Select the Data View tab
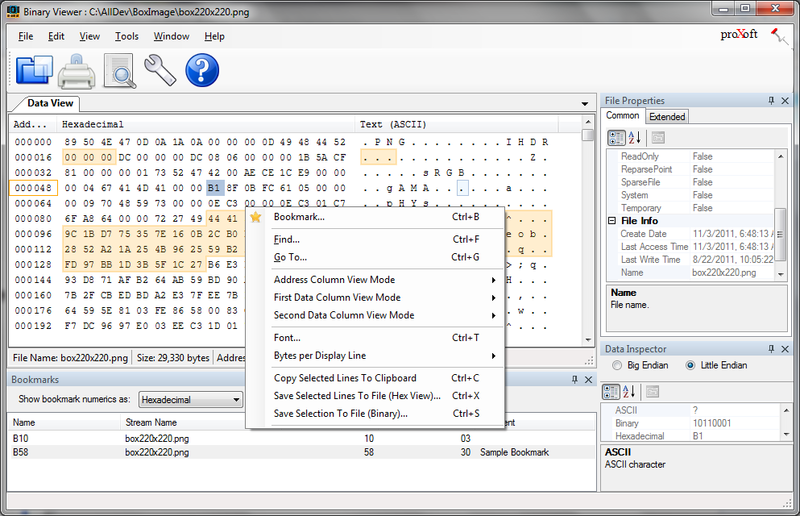800x516 pixels. pyautogui.click(x=51, y=103)
